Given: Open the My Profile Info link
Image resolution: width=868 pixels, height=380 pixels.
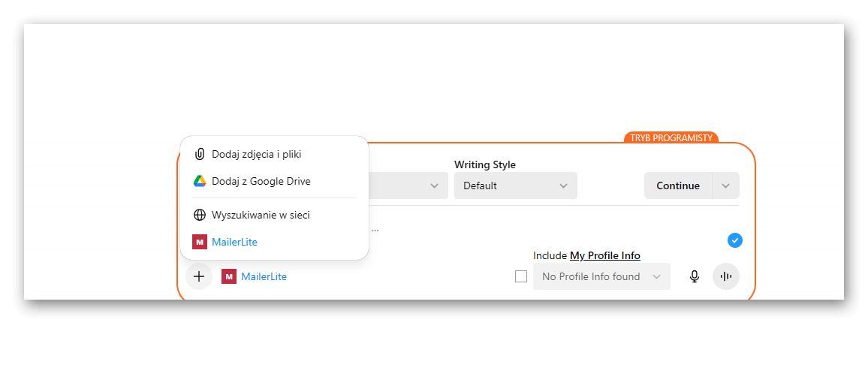Looking at the screenshot, I should click(604, 255).
